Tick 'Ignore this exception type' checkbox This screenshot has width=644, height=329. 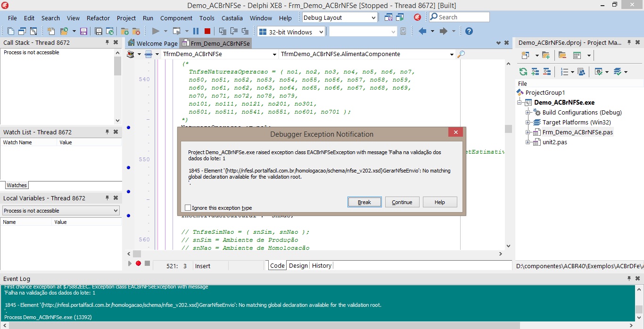(188, 207)
